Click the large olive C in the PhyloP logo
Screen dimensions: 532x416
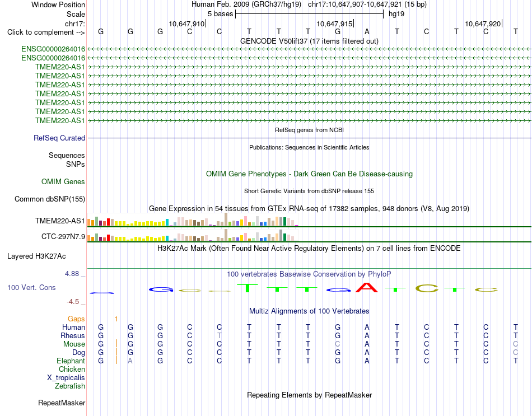427,288
